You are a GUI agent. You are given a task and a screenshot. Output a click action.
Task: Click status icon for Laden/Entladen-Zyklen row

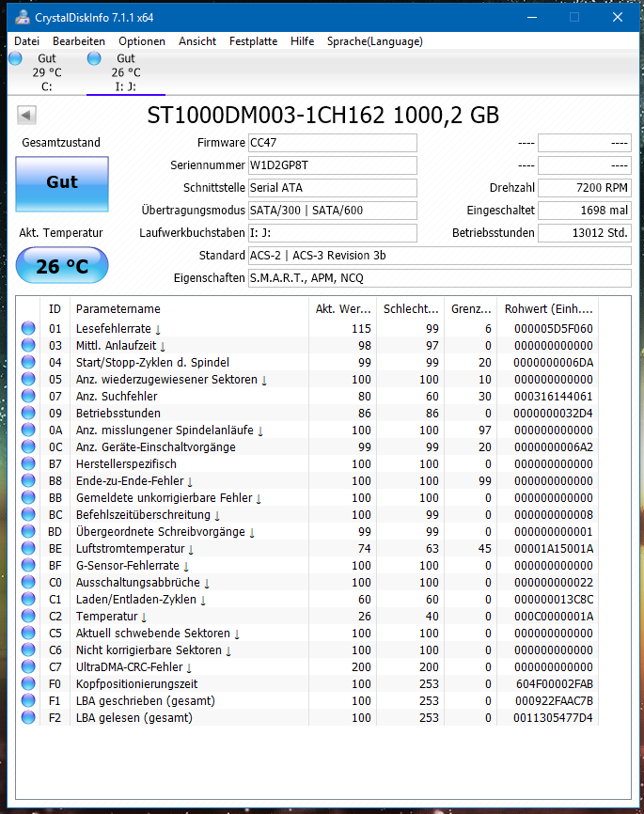28,599
